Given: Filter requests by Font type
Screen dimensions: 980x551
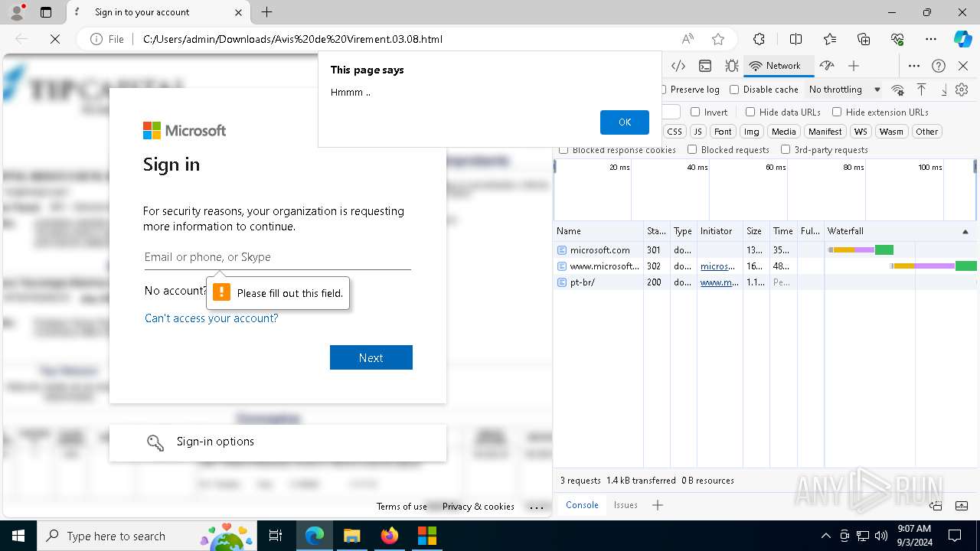Looking at the screenshot, I should point(723,132).
